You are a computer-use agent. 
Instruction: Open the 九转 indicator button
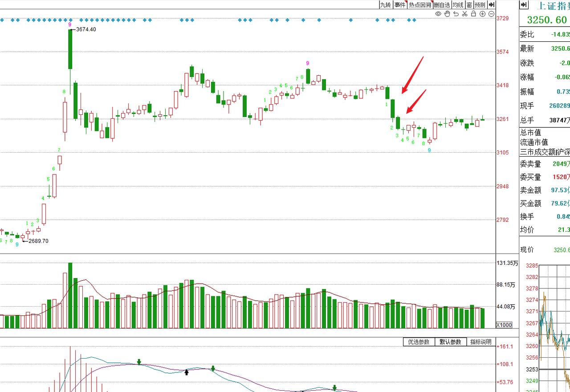[386, 5]
